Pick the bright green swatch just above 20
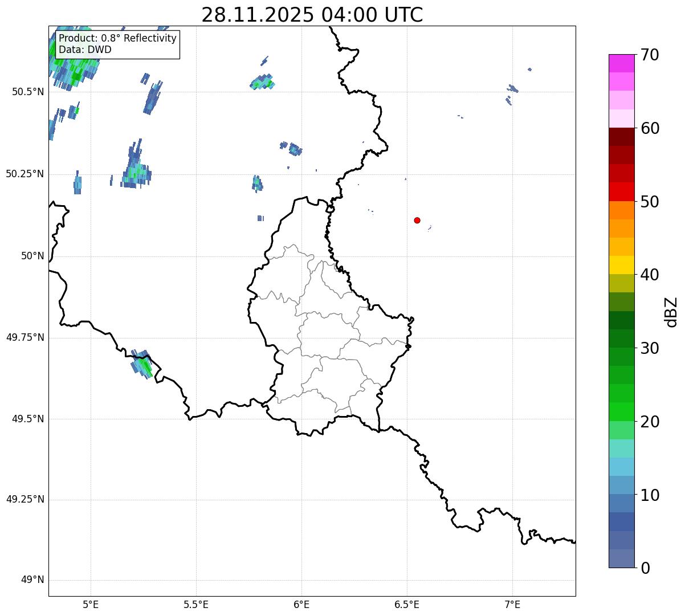685x616 pixels. pyautogui.click(x=622, y=412)
